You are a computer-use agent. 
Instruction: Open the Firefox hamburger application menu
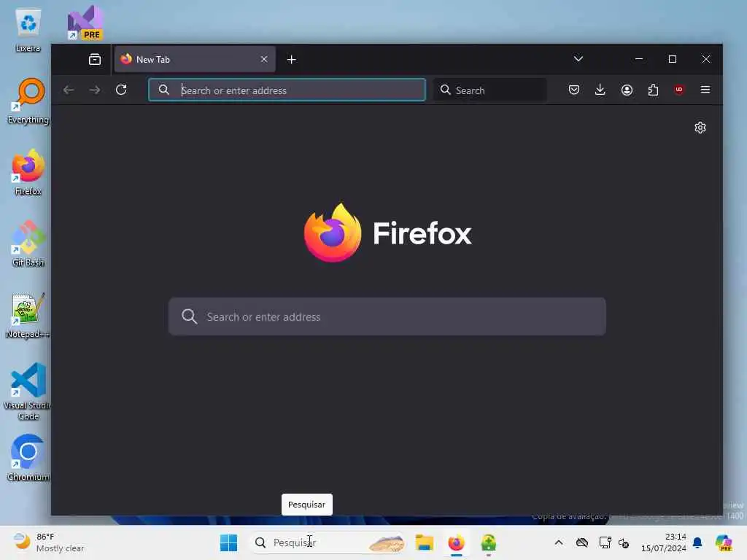click(x=705, y=90)
